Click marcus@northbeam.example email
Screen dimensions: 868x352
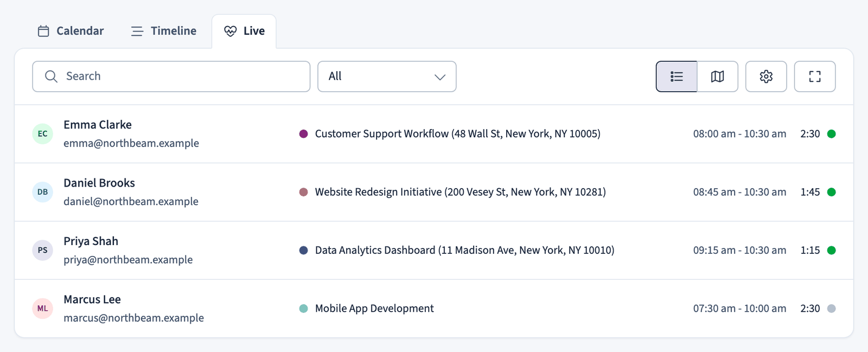[x=133, y=318]
